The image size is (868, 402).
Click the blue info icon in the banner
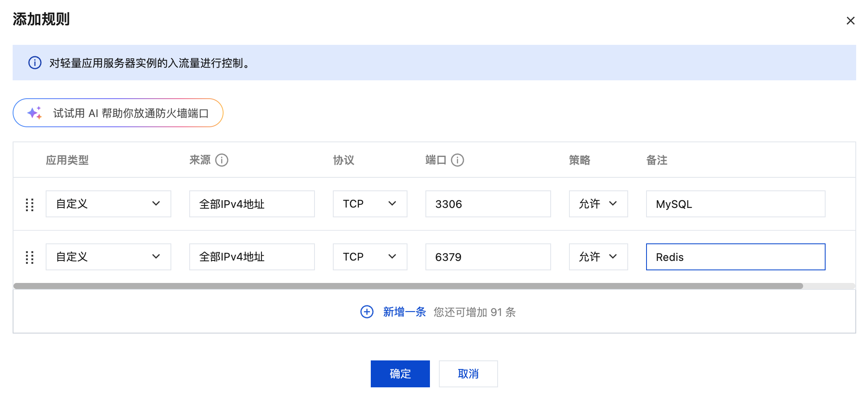35,63
